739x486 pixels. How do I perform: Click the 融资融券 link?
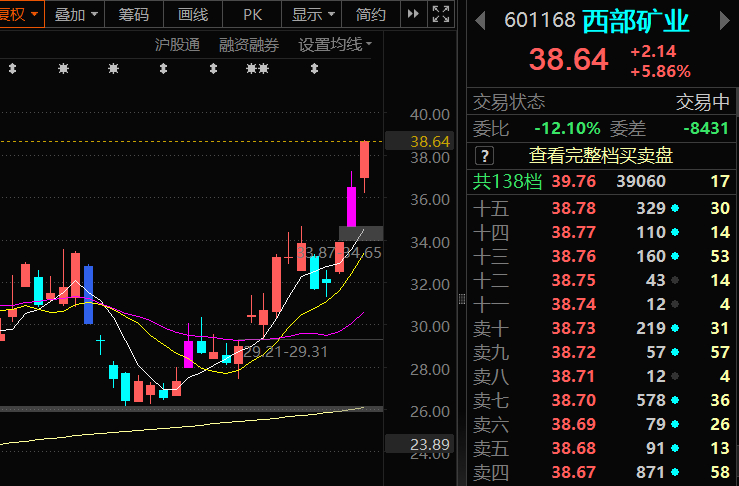pos(249,45)
